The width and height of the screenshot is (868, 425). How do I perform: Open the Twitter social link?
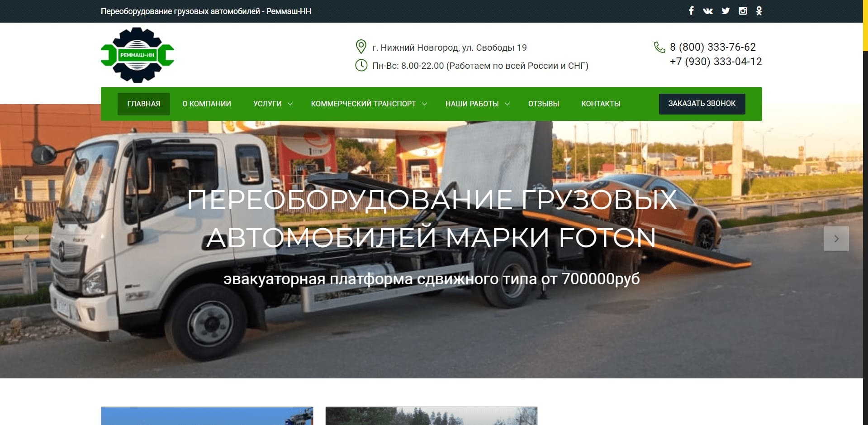pyautogui.click(x=726, y=11)
